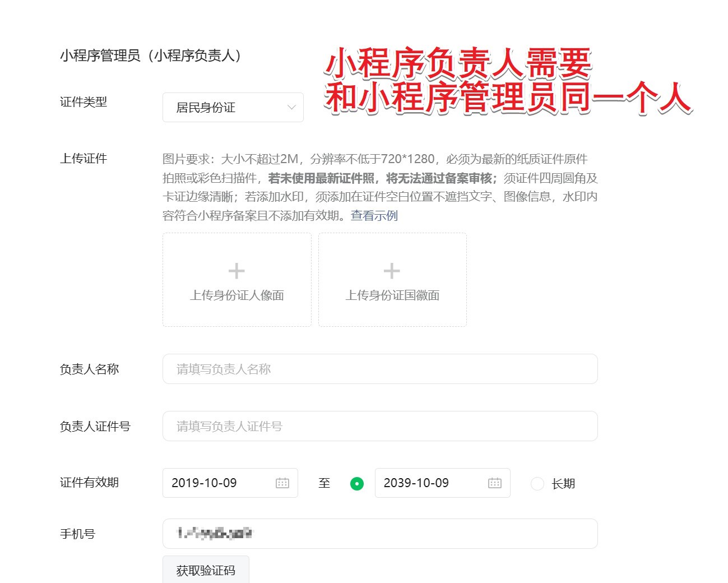Click the 证件有效期 label
Image resolution: width=728 pixels, height=583 pixels.
coord(89,483)
